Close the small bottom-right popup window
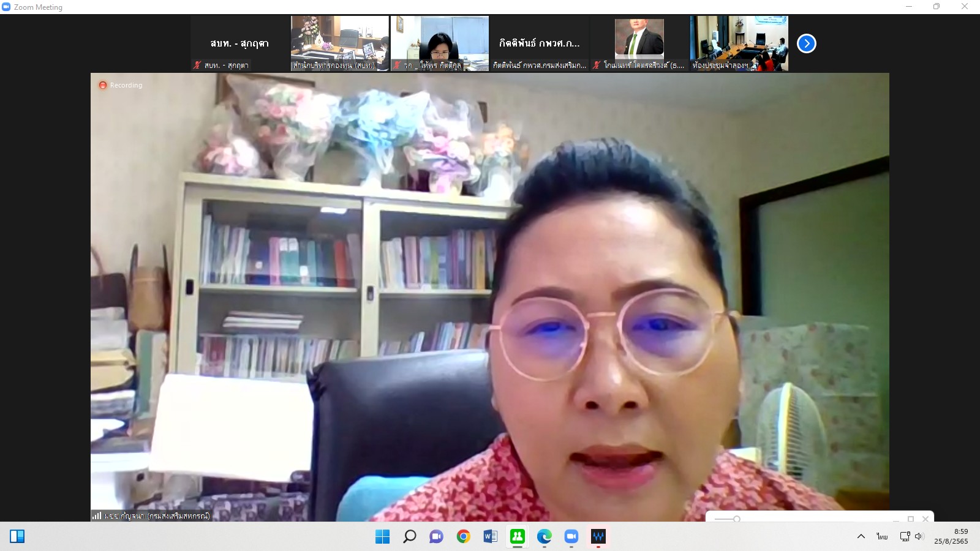 coord(925,519)
